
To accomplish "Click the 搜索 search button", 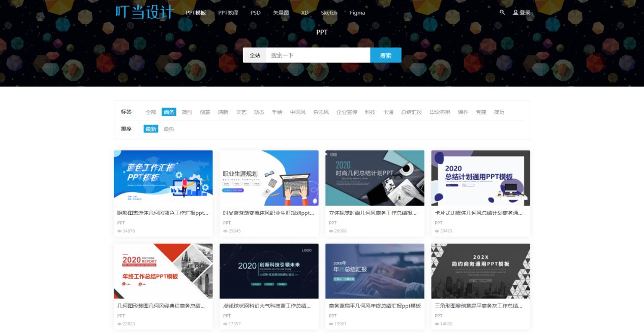I will coord(385,54).
